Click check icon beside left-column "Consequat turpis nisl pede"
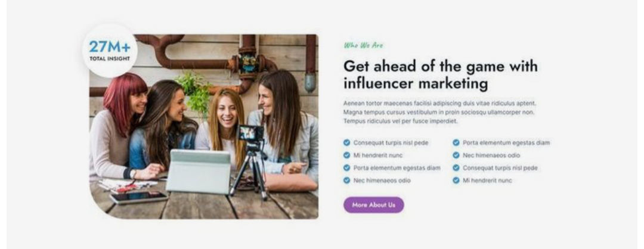This screenshot has height=249, width=644. click(346, 143)
